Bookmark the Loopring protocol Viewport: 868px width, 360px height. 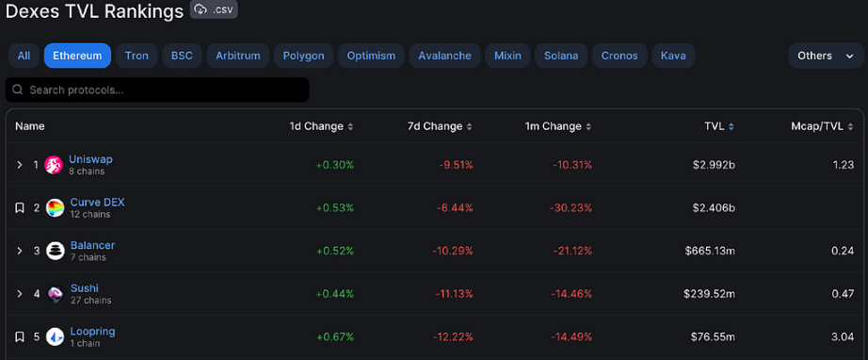(x=20, y=336)
